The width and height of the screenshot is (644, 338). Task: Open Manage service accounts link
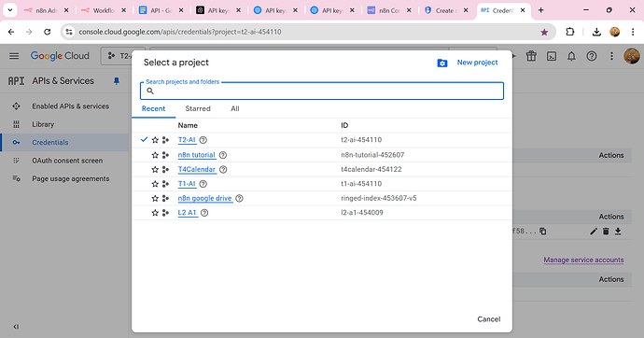click(583, 260)
